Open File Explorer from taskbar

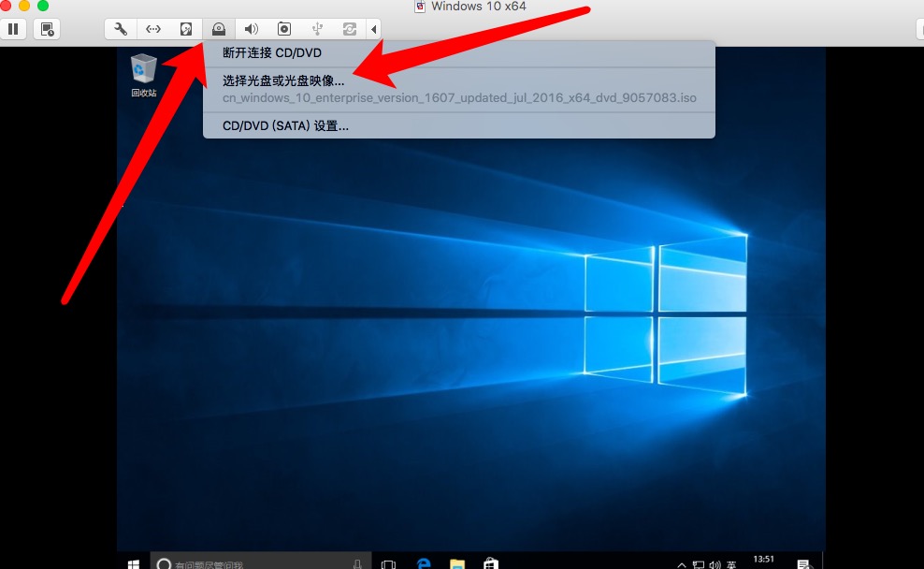tap(457, 563)
